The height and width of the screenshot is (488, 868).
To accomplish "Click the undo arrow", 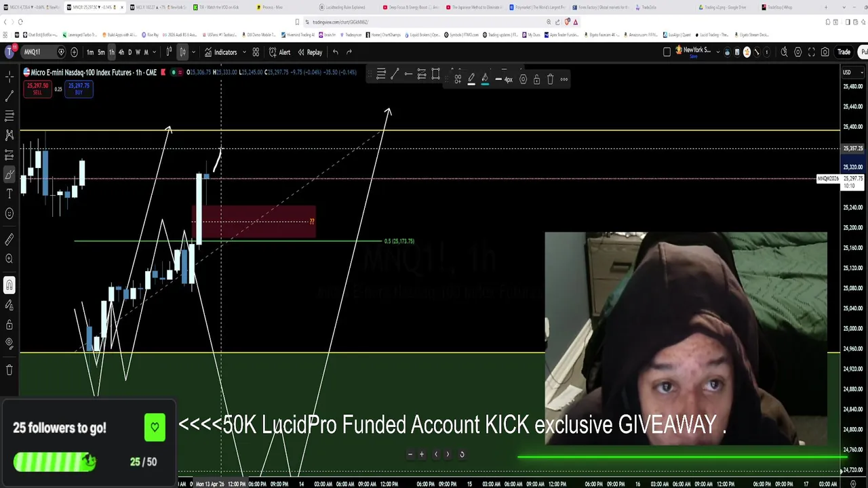I will 335,52.
